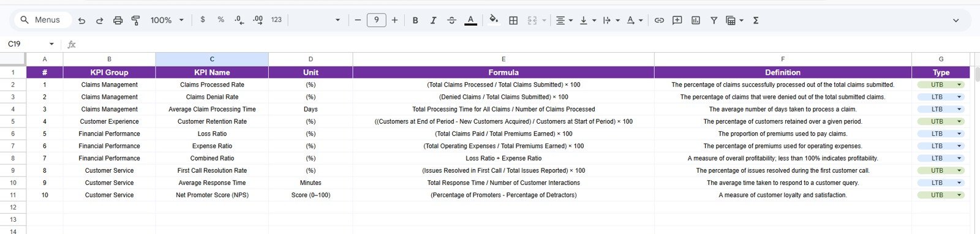Open the Borders tool
The height and width of the screenshot is (234, 980).
coord(513,20)
